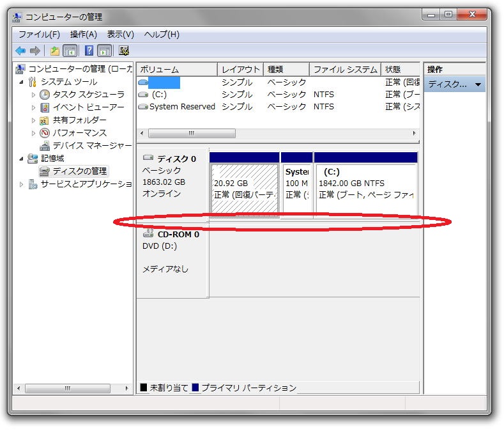Image resolution: width=504 pixels, height=431 pixels.
Task: Open the 表示(V) menu
Action: [120, 35]
